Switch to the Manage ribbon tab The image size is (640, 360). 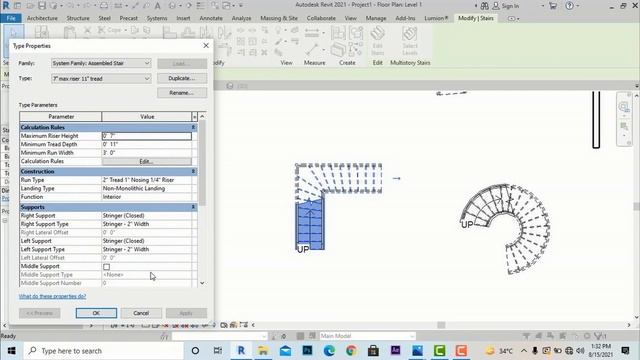click(376, 18)
